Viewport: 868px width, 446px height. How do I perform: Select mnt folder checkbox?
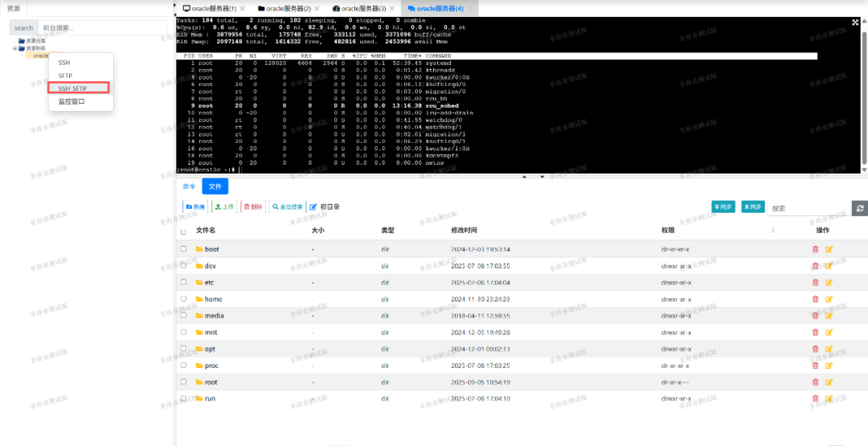click(183, 332)
